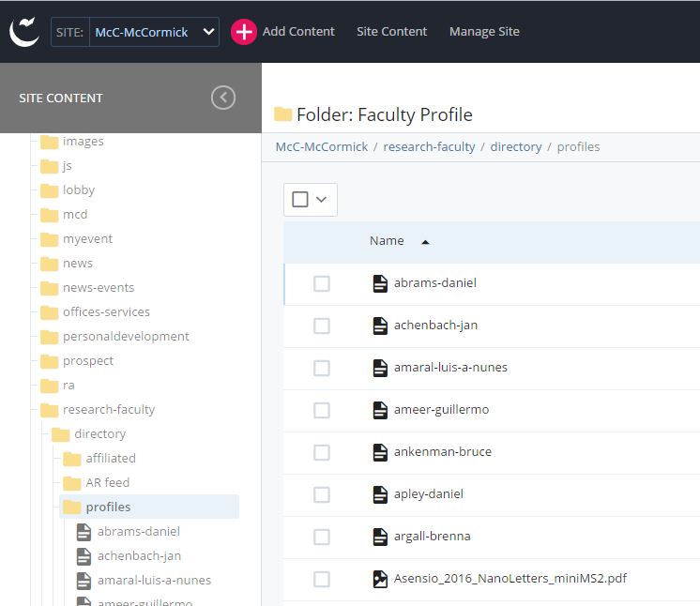
Task: Click the SITE CONTENT panel heading
Action: (x=61, y=98)
